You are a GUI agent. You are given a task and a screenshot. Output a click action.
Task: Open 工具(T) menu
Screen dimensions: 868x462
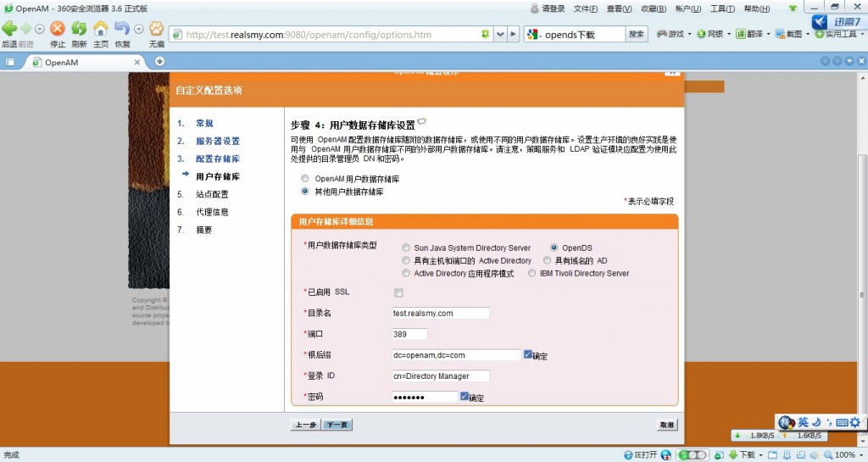coord(722,8)
